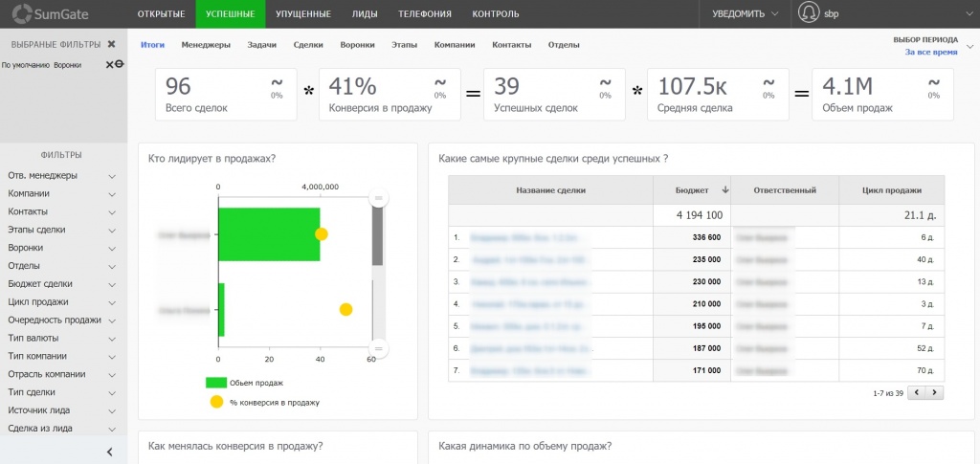
Task: Open the УПУЩЕННЫЕ top menu
Action: pyautogui.click(x=303, y=13)
